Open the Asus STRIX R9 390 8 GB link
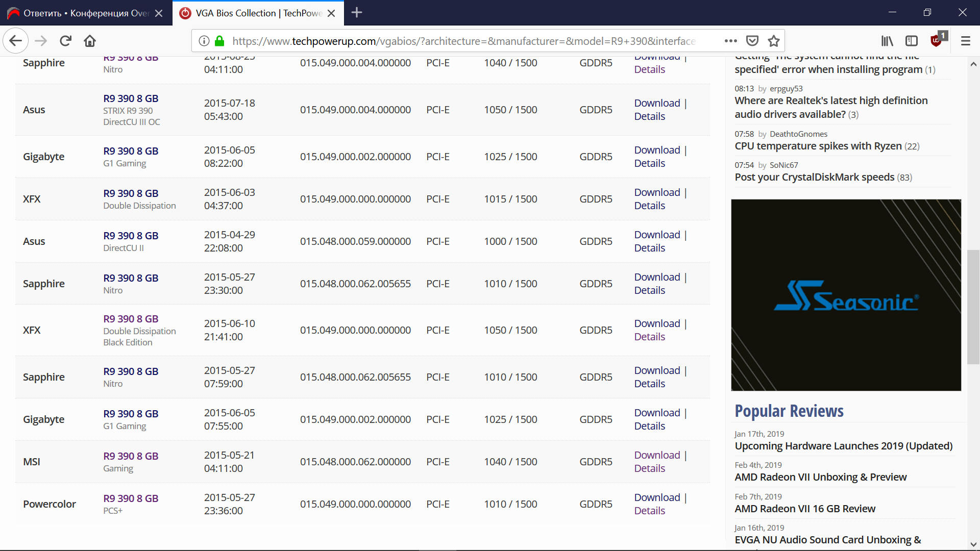The width and height of the screenshot is (980, 551). coord(131,98)
